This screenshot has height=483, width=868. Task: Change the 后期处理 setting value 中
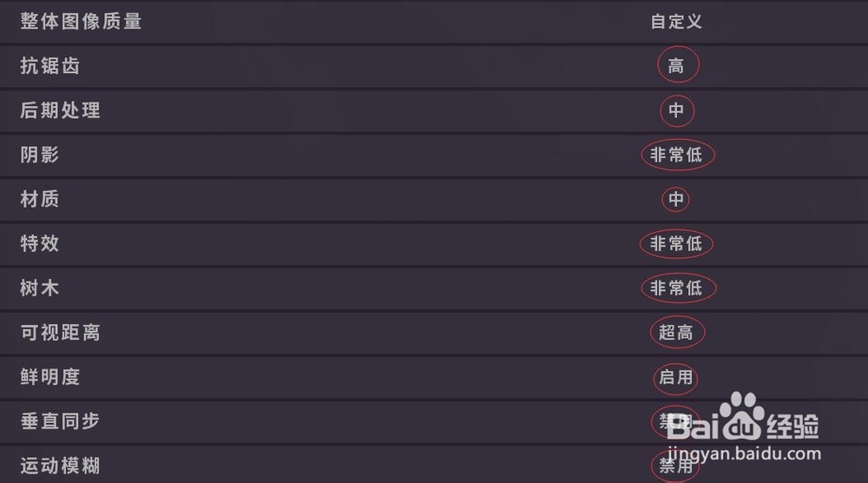tap(676, 110)
